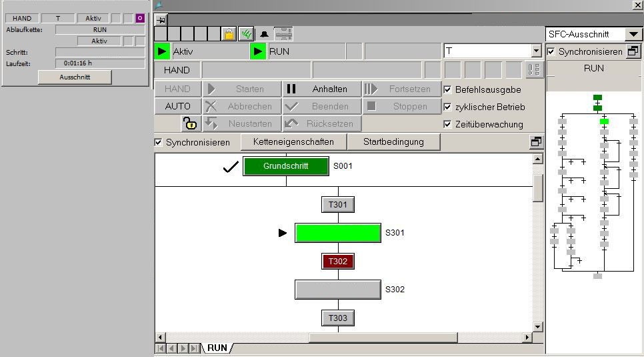Jump to first sheet tab arrow
Image resolution: width=644 pixels, height=357 pixels.
point(161,348)
